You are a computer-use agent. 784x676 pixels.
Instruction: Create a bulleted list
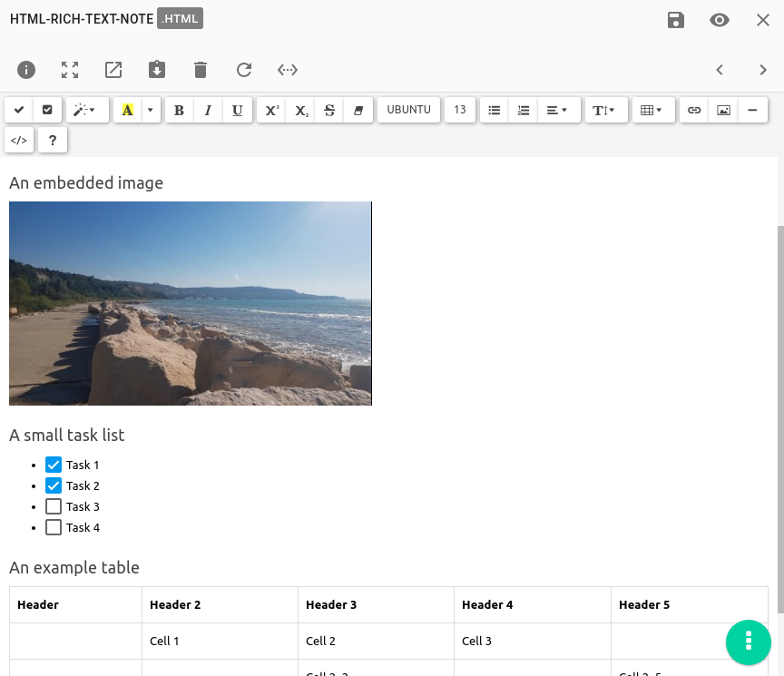494,110
